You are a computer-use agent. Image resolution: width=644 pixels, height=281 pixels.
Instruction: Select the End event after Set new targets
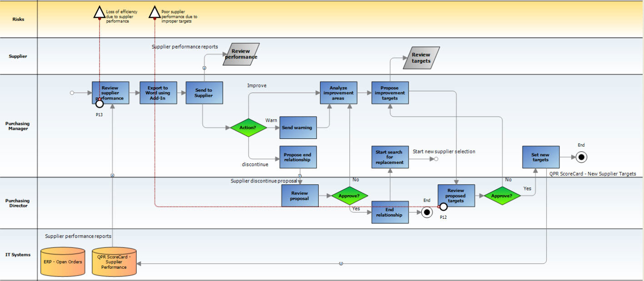(581, 157)
